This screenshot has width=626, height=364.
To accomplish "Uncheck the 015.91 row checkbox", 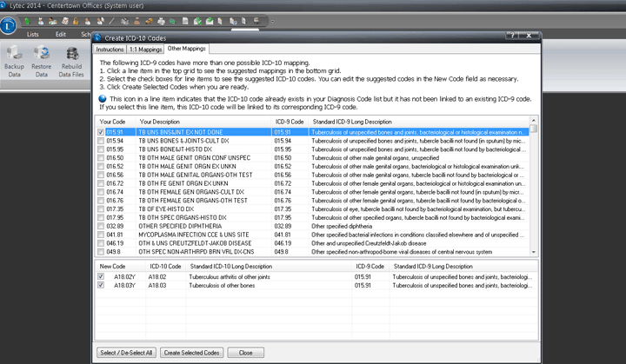I will 101,132.
